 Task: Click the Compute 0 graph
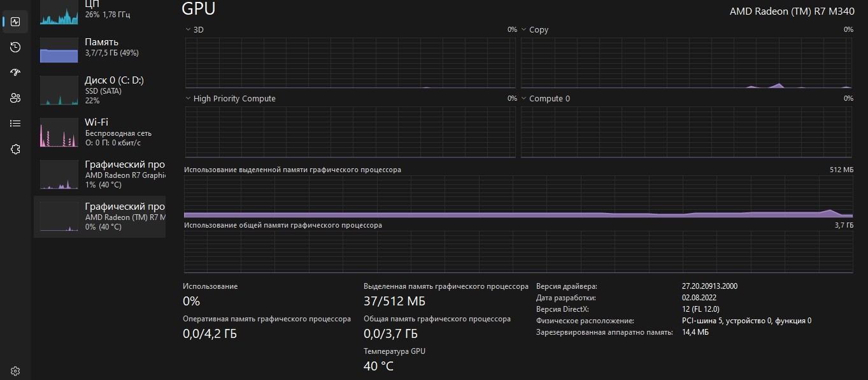(x=687, y=132)
